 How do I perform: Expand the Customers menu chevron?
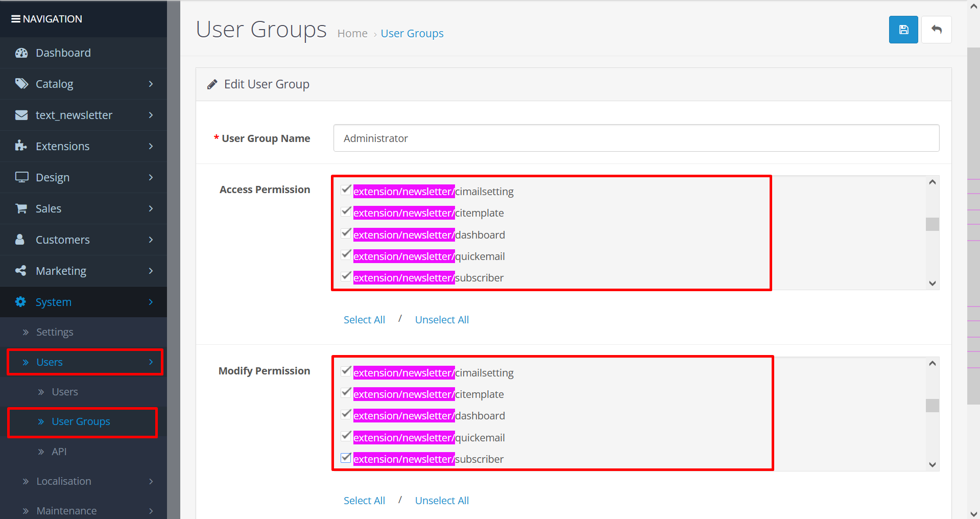(151, 240)
